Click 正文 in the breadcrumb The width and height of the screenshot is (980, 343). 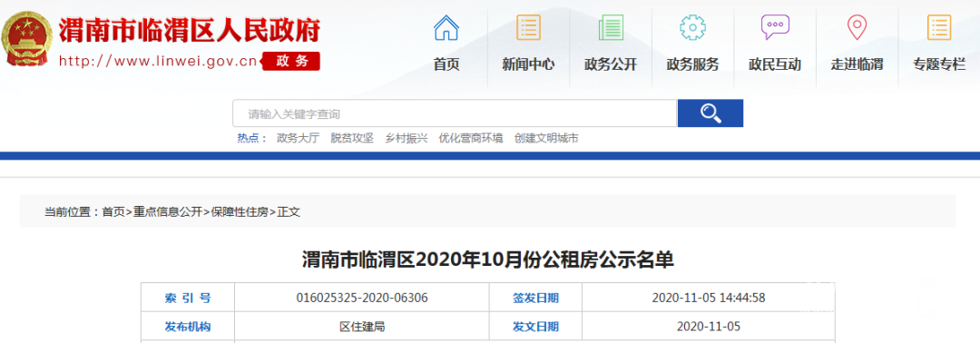(289, 212)
